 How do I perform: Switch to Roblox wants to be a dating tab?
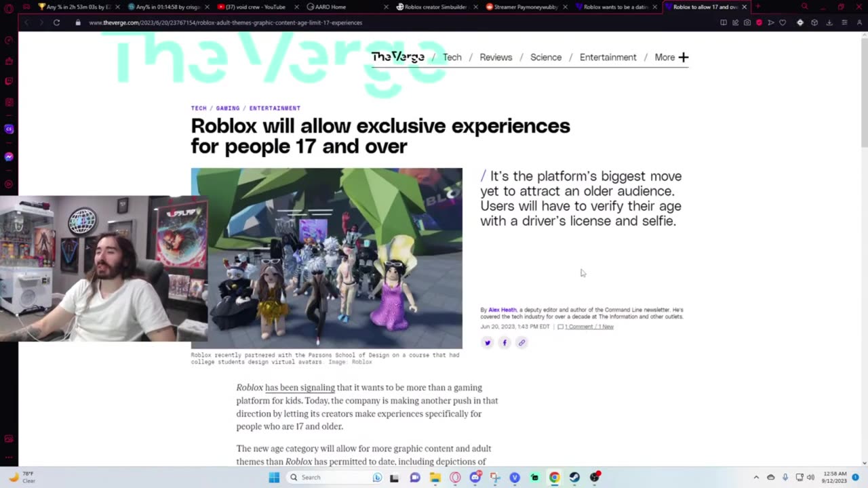616,7
